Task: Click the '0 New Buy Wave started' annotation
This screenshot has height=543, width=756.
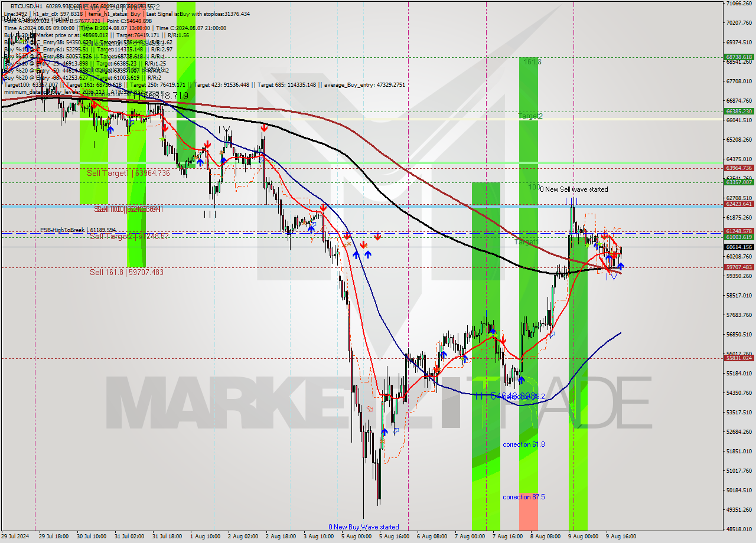Action: (364, 527)
